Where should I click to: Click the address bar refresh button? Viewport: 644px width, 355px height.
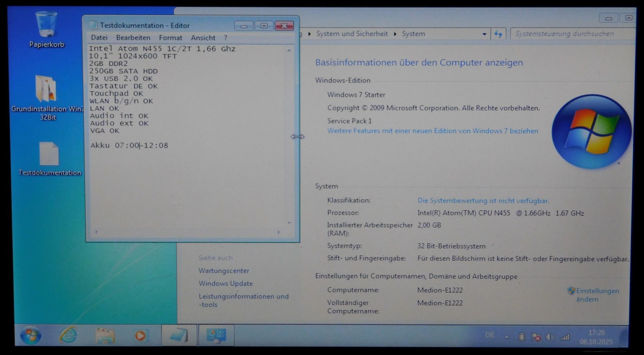point(498,34)
